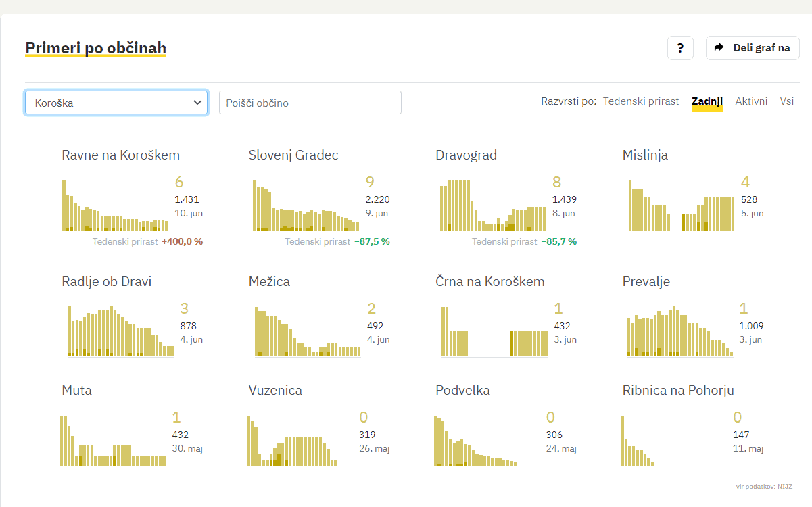The width and height of the screenshot is (812, 507).
Task: Open the Mislinja mini chart
Action: pyautogui.click(x=681, y=206)
